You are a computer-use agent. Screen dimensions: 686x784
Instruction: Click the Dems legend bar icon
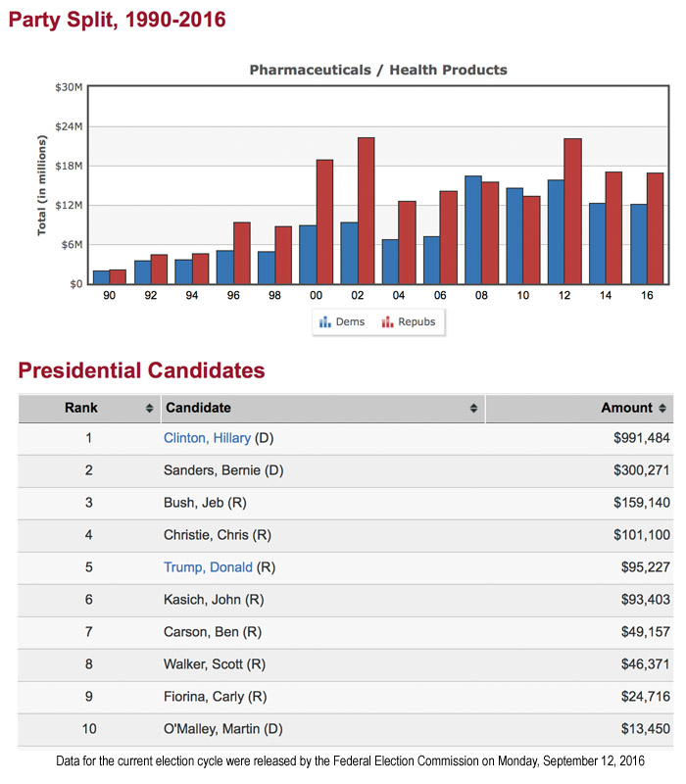(325, 321)
